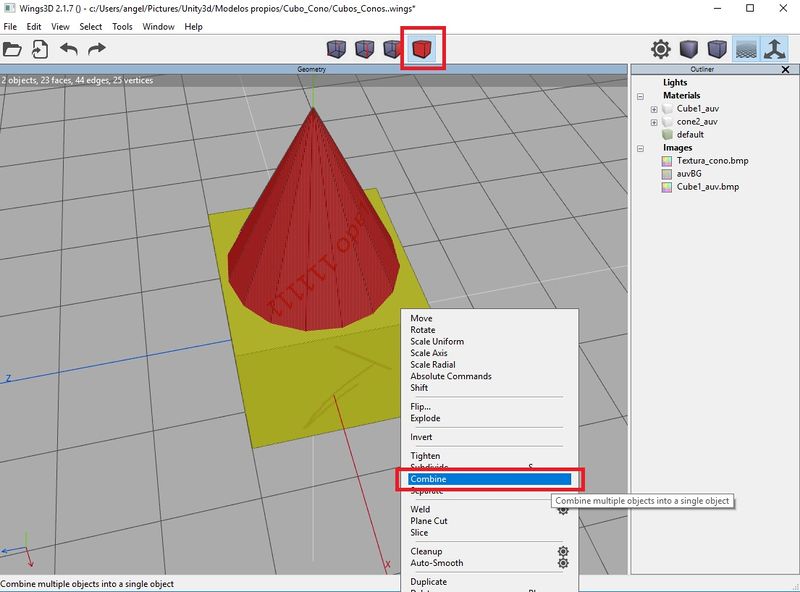Choose Plane Cut from context menu
This screenshot has height=592, width=800.
point(429,521)
